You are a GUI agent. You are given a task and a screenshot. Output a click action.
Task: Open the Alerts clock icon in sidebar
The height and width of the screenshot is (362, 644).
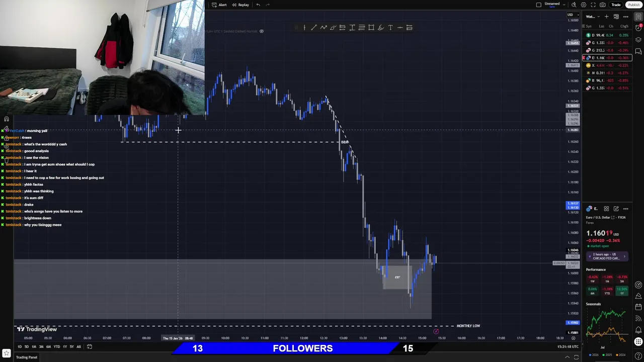coord(638,28)
